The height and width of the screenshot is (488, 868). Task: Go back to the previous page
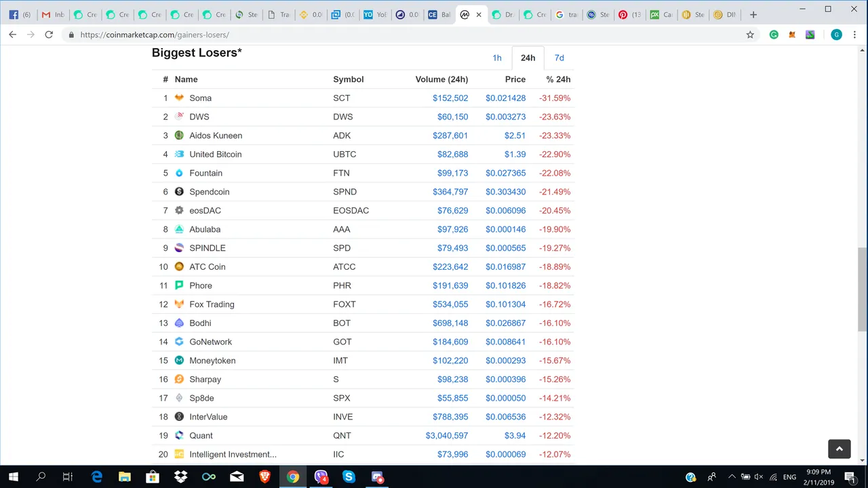coord(13,35)
